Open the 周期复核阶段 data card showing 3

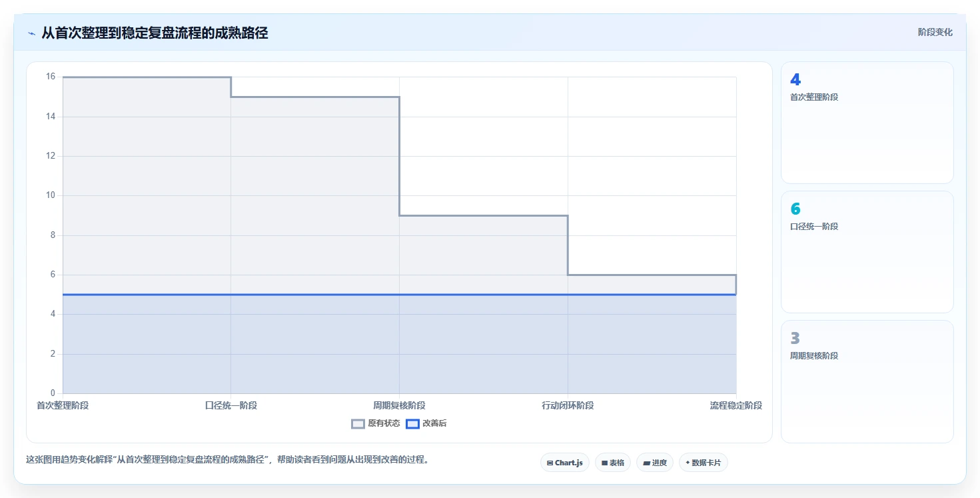(867, 381)
